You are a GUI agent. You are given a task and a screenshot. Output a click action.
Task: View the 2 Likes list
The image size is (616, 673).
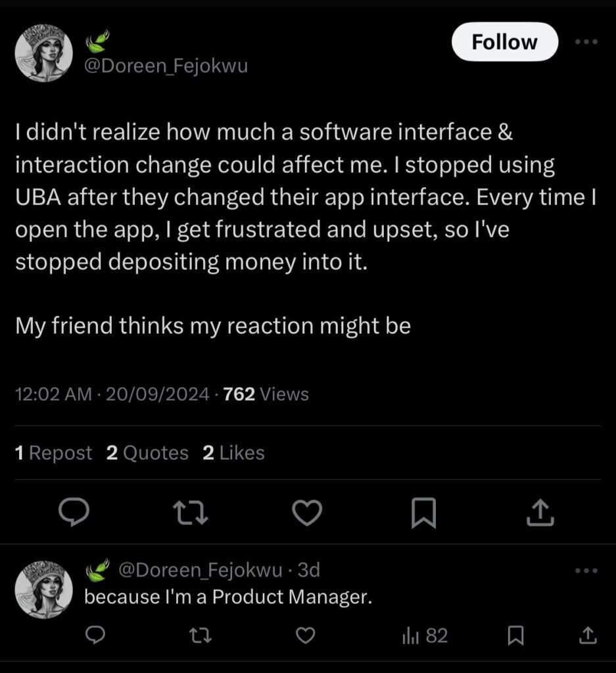point(233,453)
